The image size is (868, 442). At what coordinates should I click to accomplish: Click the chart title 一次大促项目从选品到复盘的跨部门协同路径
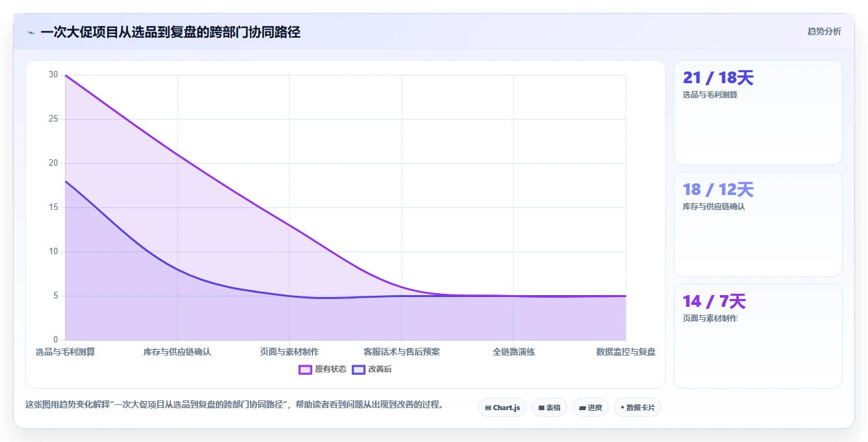click(x=170, y=32)
